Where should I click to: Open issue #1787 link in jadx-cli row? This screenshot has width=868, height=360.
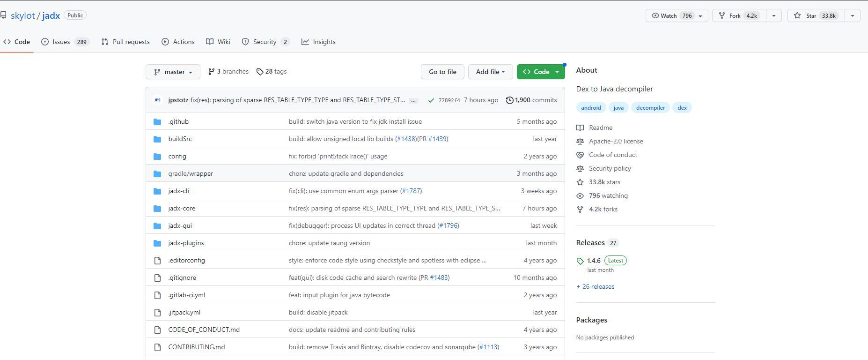point(411,191)
